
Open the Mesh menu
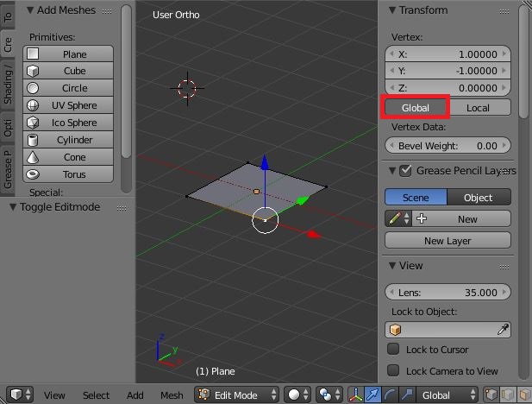(x=172, y=395)
